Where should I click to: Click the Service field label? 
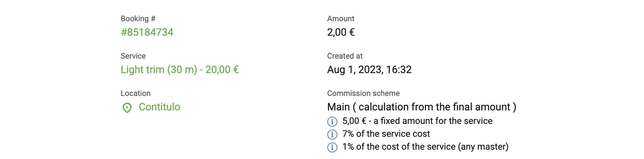pos(133,56)
